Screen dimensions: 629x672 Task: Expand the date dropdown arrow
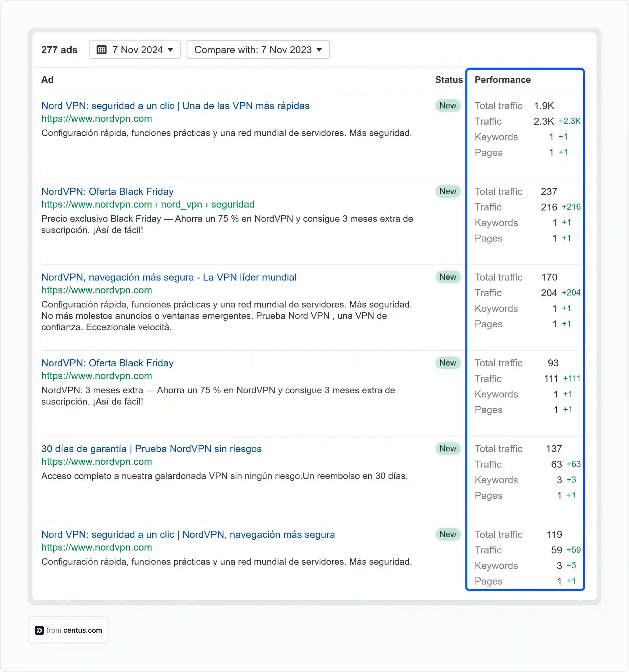[171, 50]
